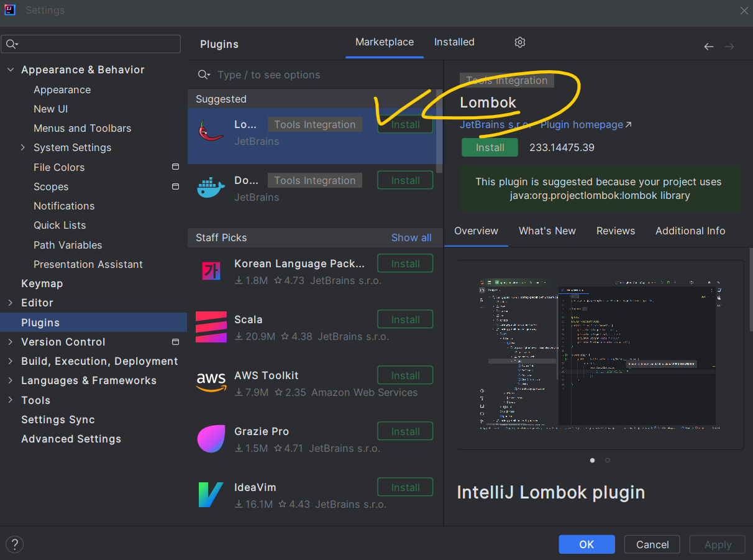The width and height of the screenshot is (753, 560).
Task: Select the second screenshot carousel dot
Action: click(x=608, y=461)
